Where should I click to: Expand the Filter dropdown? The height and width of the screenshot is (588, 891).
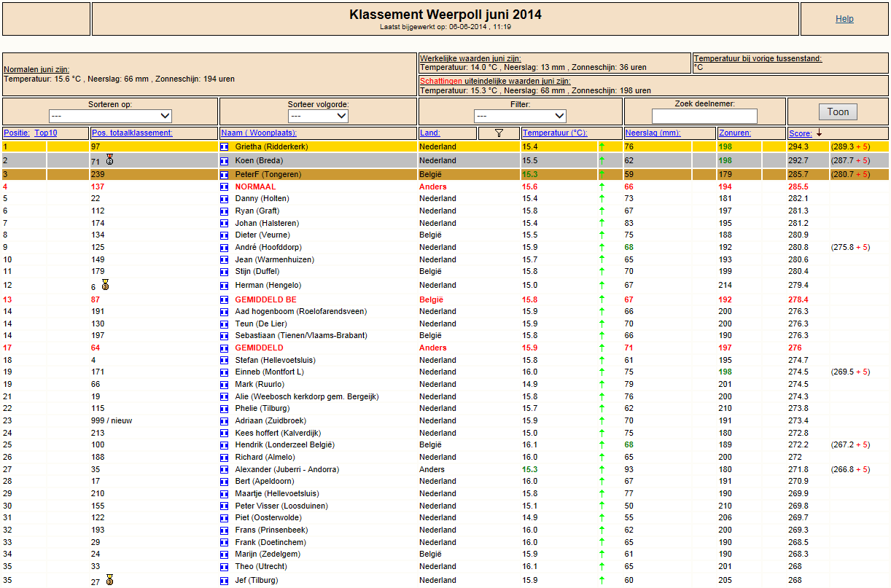520,116
